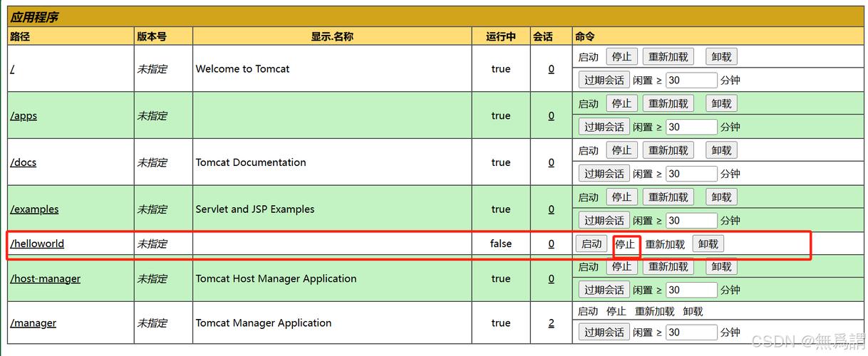Undeploy the Servlet and JSP Examples app

(x=721, y=197)
